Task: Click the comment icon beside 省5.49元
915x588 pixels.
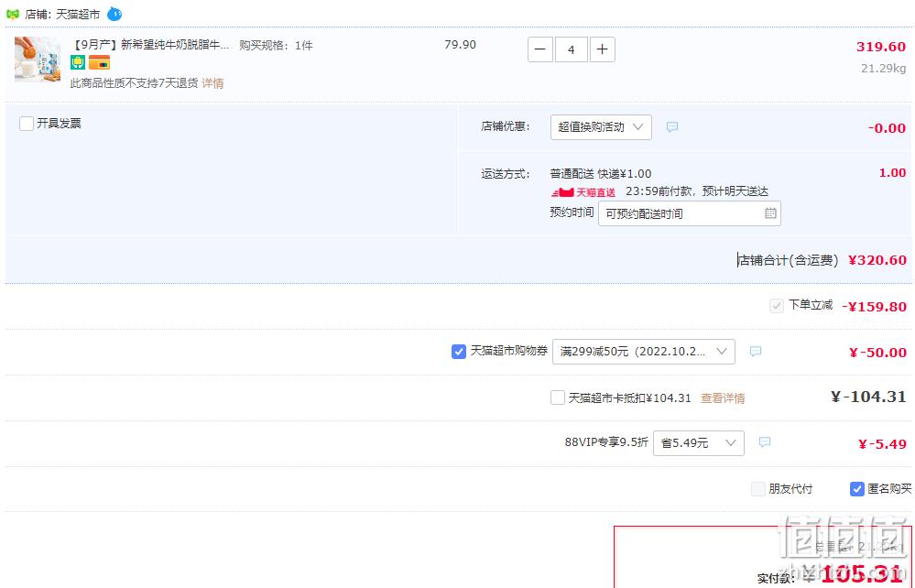Action: (x=765, y=442)
